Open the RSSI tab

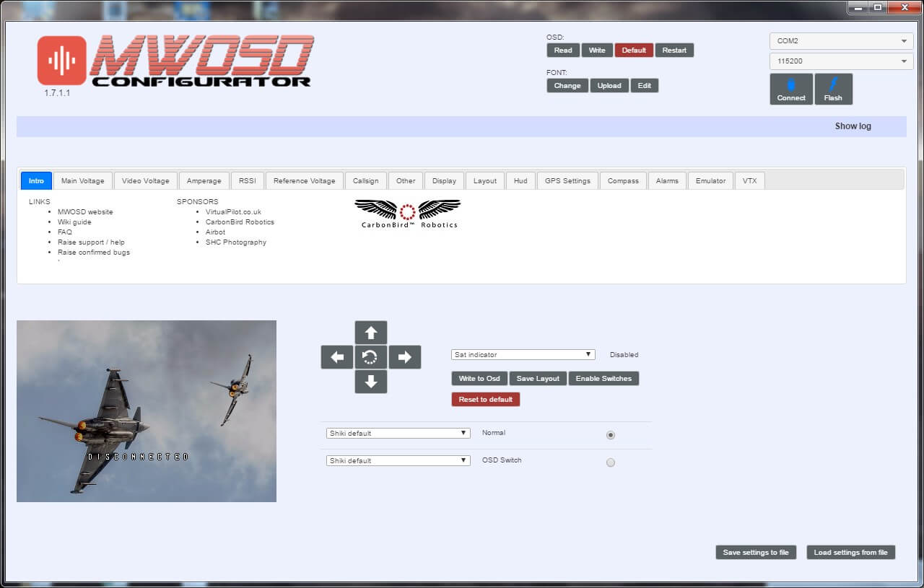coord(248,180)
